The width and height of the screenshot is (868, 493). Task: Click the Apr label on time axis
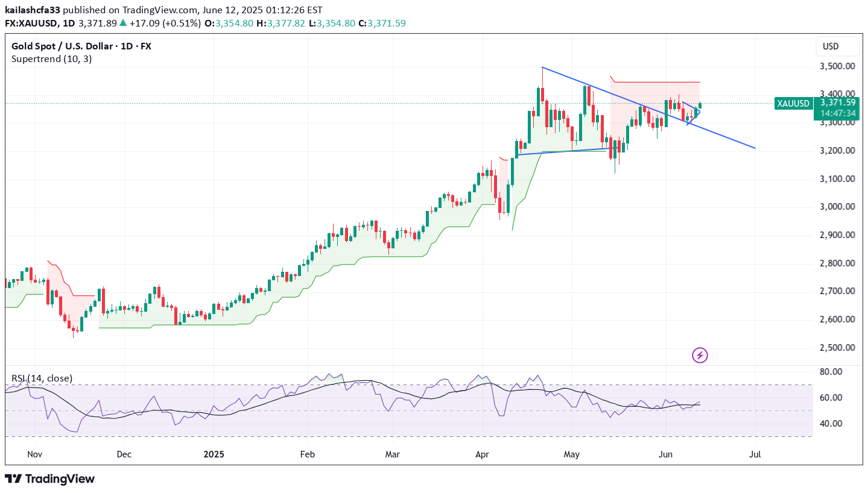click(x=482, y=454)
